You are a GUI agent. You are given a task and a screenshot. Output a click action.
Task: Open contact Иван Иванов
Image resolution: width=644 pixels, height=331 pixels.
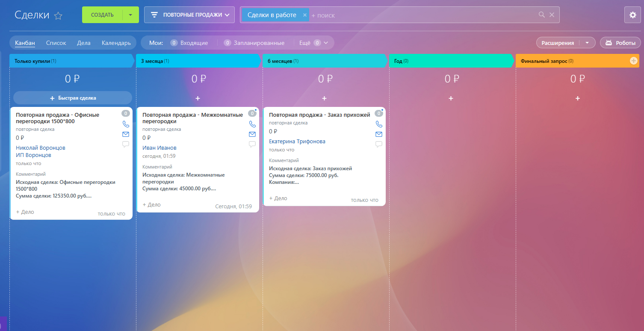pos(160,148)
